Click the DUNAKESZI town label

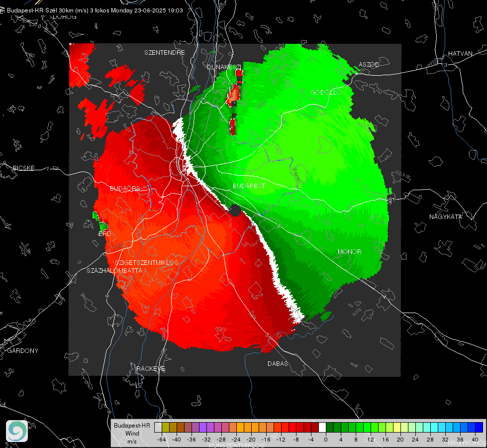tap(224, 67)
